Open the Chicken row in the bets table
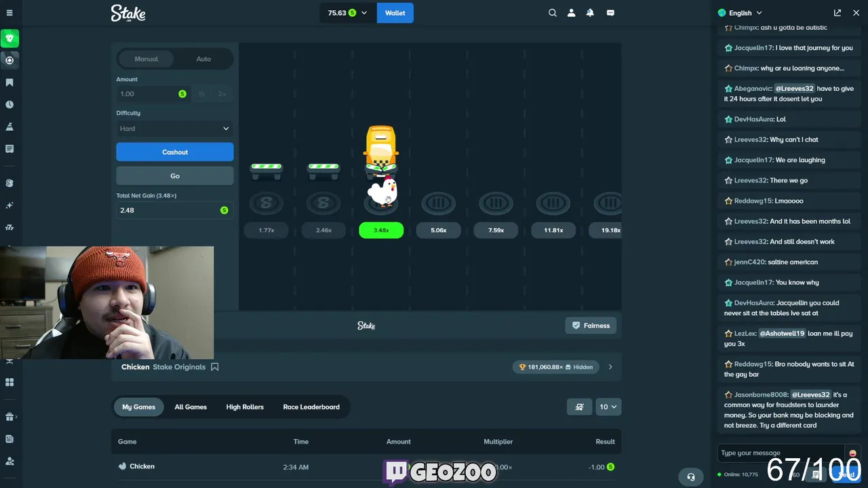 [x=366, y=466]
